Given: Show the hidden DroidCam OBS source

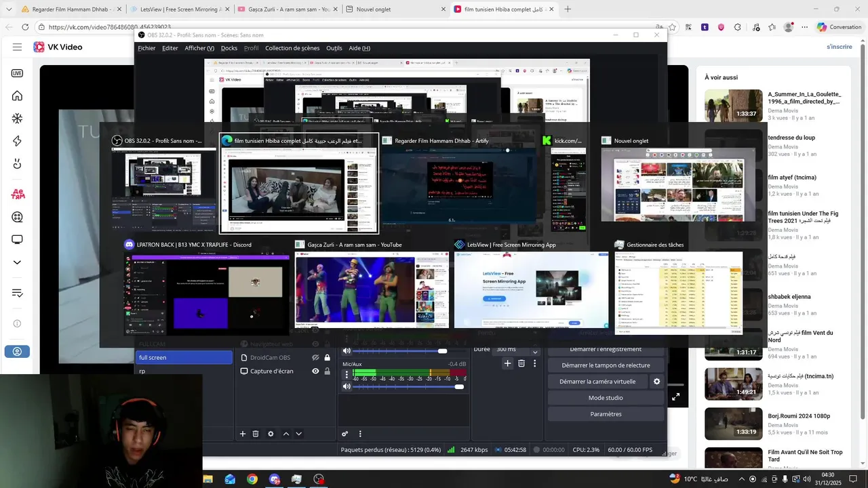Looking at the screenshot, I should tap(315, 358).
